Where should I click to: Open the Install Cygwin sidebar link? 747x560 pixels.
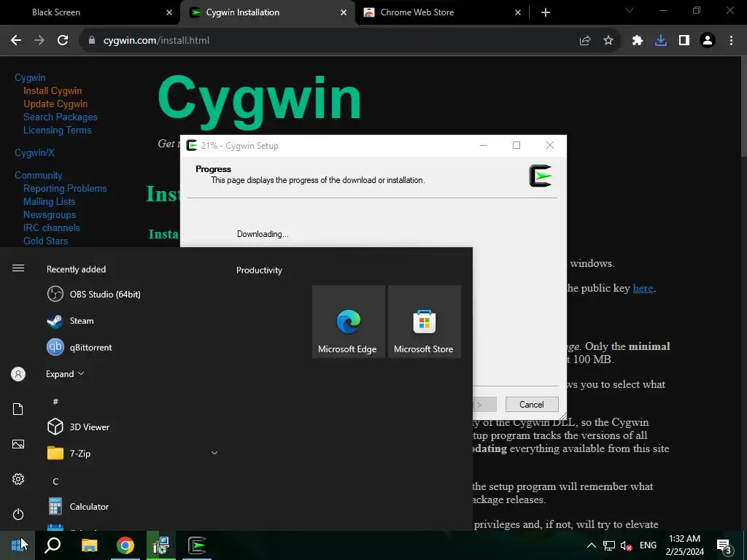pos(53,90)
